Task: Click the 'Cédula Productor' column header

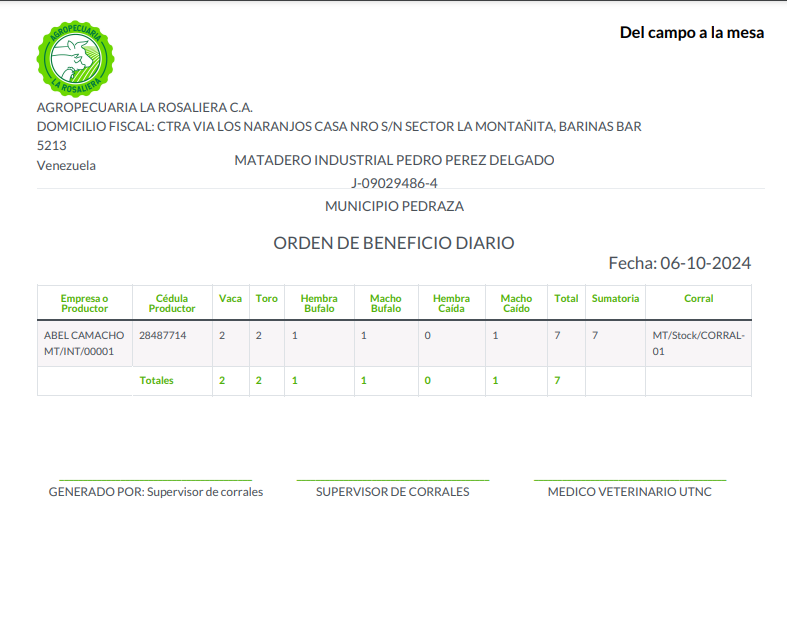Action: 172,303
